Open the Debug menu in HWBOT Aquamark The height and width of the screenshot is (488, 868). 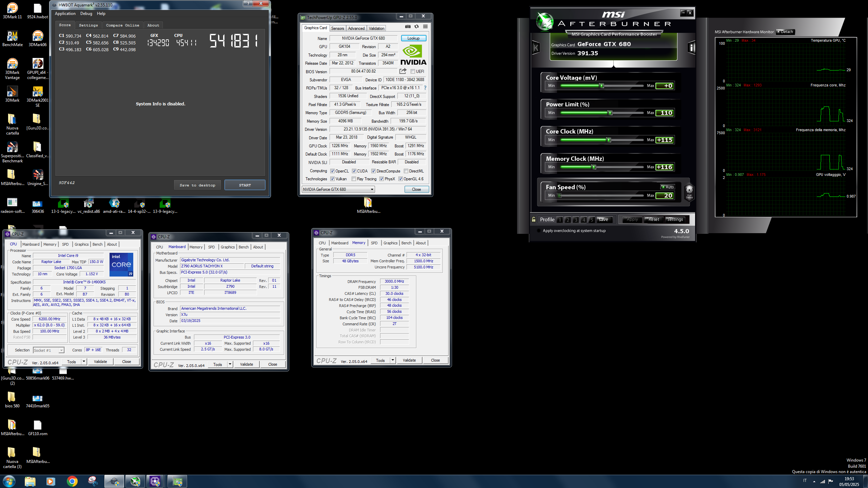coord(86,14)
